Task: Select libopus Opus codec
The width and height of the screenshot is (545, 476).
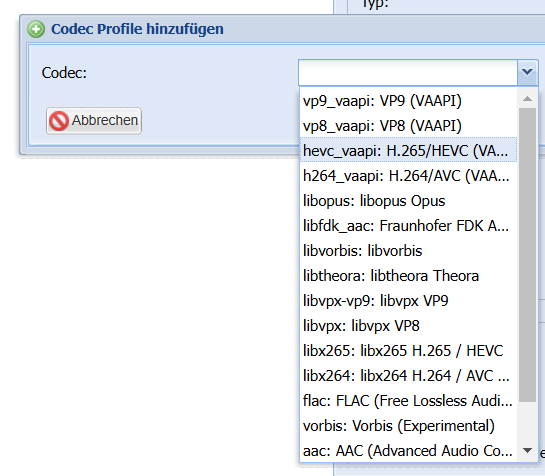Action: (408, 201)
